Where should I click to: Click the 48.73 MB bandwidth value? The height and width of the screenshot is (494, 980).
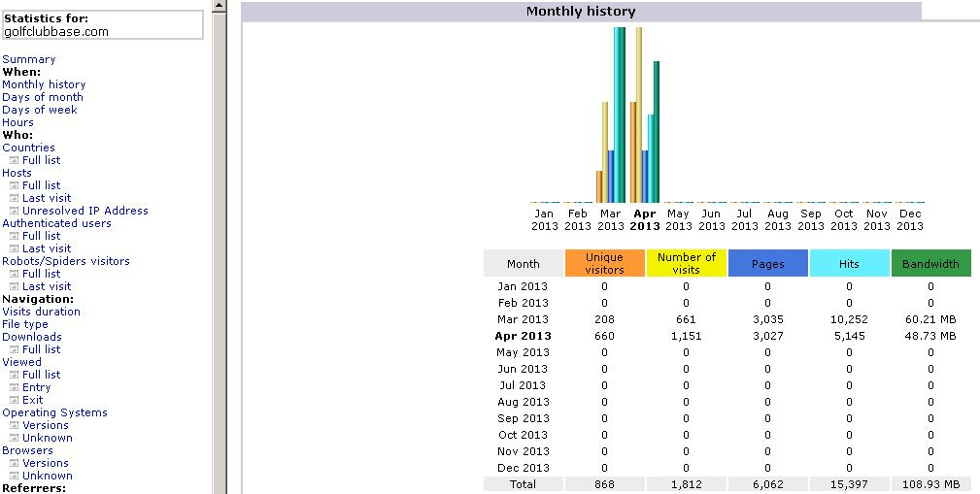coord(930,336)
